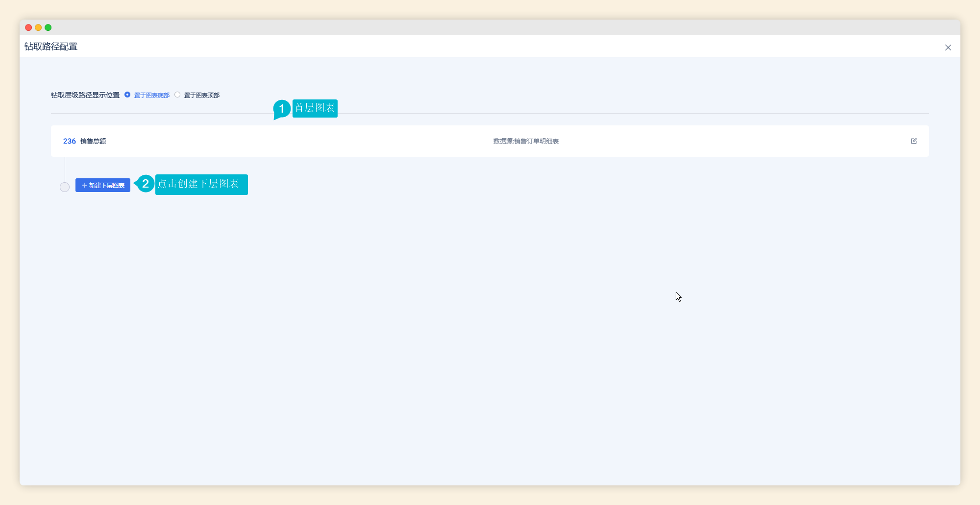The image size is (980, 505).
Task: Click the 数据源:销售订单明细表 text
Action: coord(526,141)
